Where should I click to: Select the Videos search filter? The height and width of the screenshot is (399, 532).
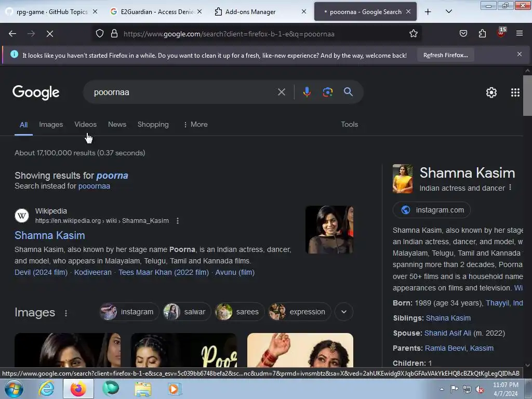click(86, 125)
